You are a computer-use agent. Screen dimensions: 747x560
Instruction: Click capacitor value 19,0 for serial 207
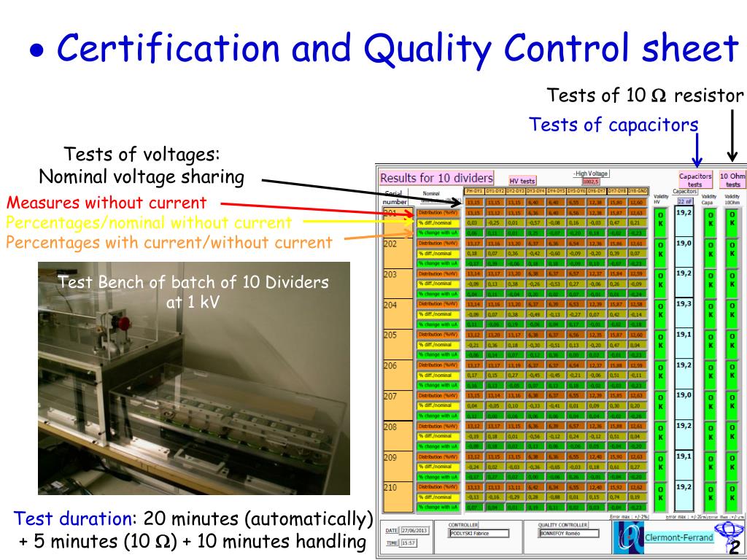click(x=684, y=405)
